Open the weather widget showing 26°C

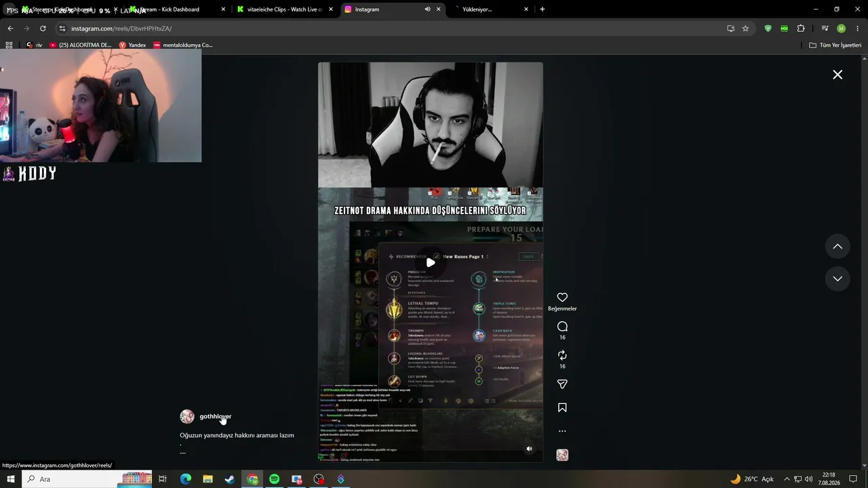(751, 479)
